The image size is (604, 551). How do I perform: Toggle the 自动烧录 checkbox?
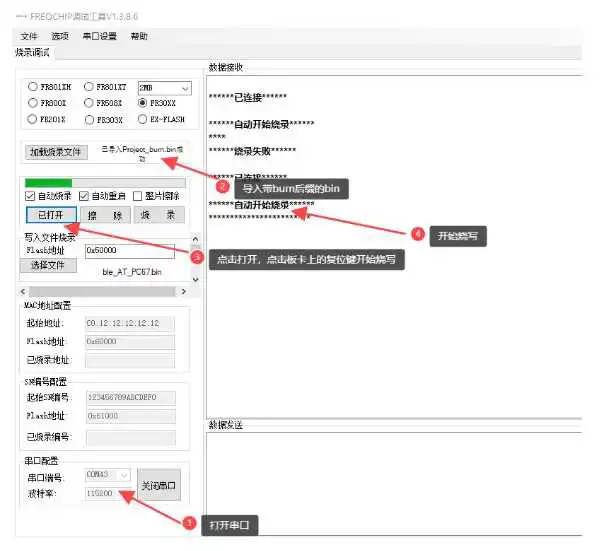pyautogui.click(x=30, y=196)
